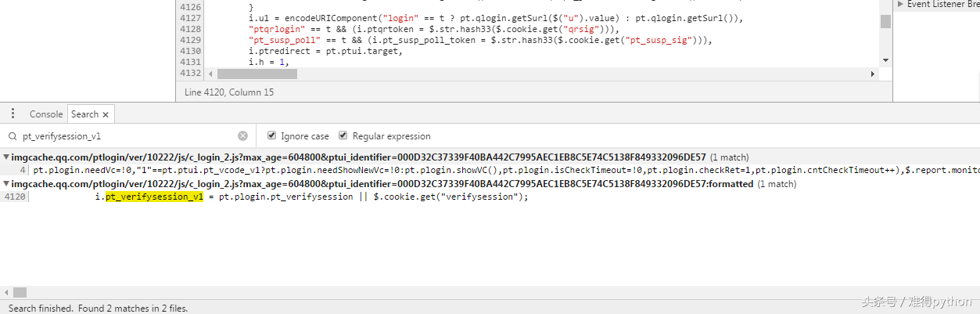The height and width of the screenshot is (314, 980).
Task: Click the code editor vertical scrollbar thumb
Action: click(885, 21)
